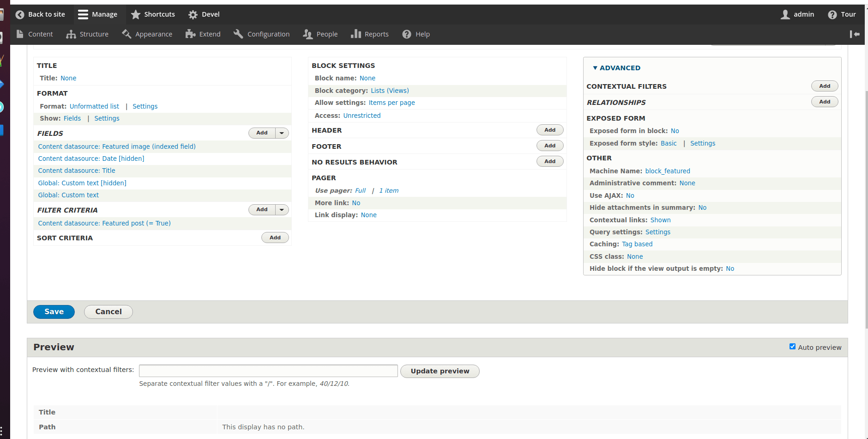Change Allow settings Items per page
This screenshot has height=439, width=868.
[392, 103]
